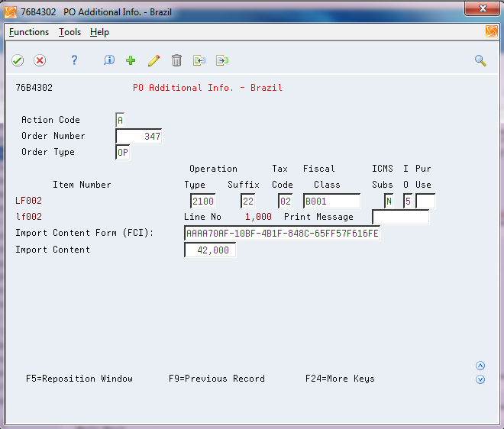Open the Help menu
Image resolution: width=504 pixels, height=429 pixels.
[99, 32]
